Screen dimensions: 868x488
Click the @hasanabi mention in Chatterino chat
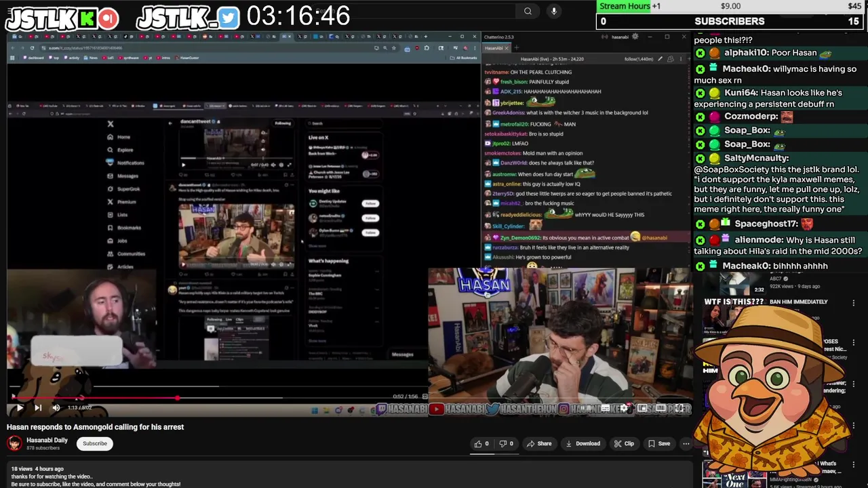coord(654,238)
